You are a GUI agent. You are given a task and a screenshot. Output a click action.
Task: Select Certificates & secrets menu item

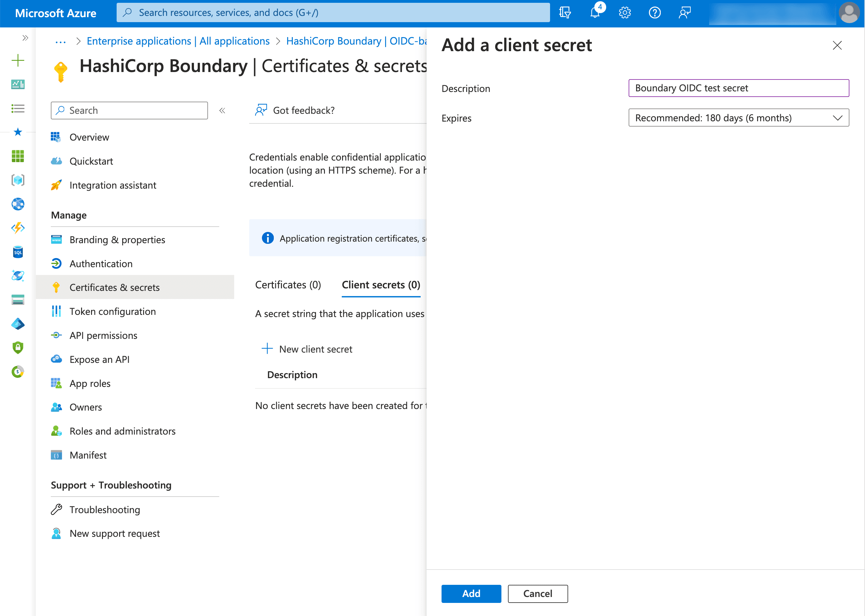coord(135,287)
